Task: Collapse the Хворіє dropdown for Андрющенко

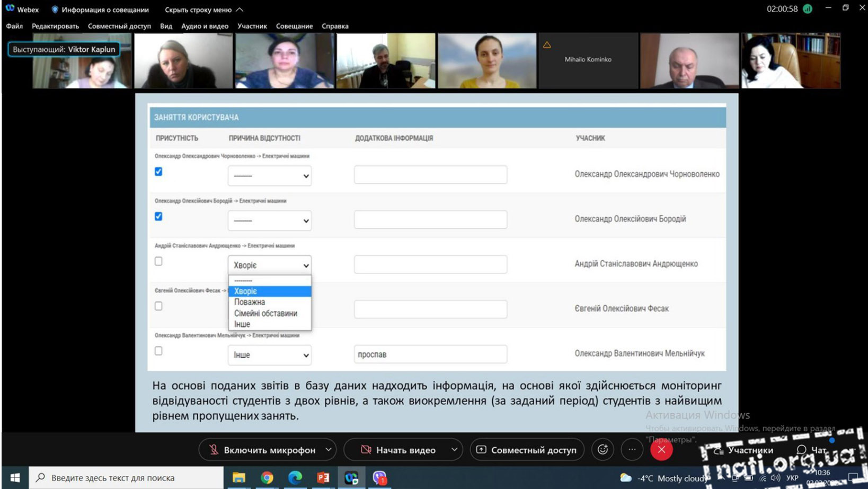Action: pos(270,265)
